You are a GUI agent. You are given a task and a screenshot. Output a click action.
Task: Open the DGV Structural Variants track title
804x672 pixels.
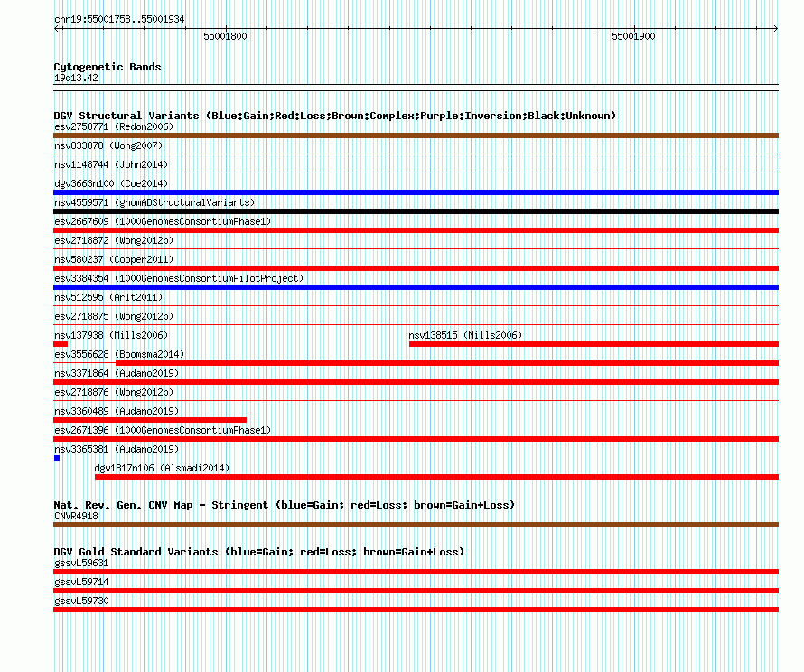(x=335, y=116)
